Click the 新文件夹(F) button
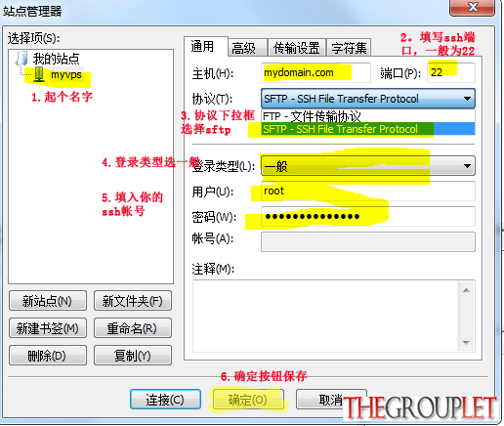 (133, 301)
